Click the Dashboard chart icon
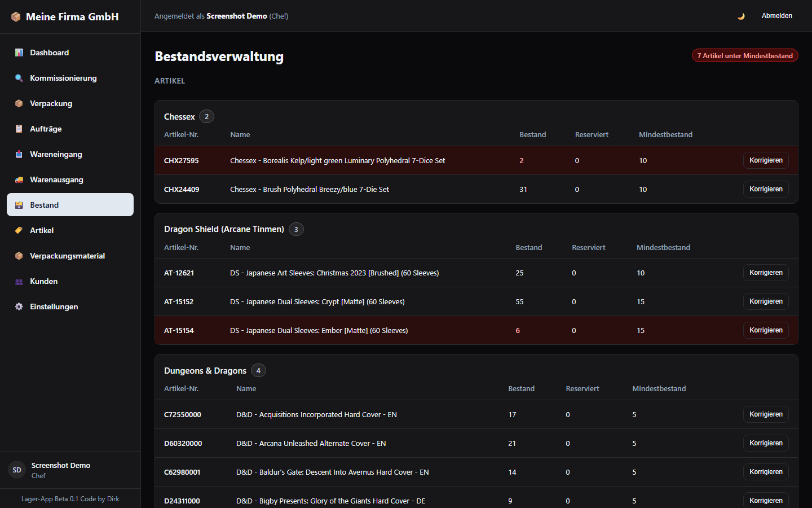 (x=19, y=52)
